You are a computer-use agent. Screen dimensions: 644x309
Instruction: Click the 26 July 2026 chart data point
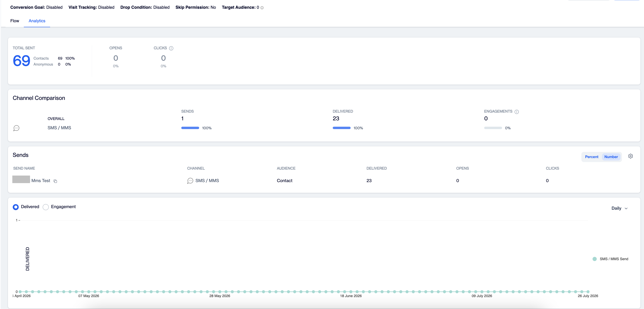point(588,292)
